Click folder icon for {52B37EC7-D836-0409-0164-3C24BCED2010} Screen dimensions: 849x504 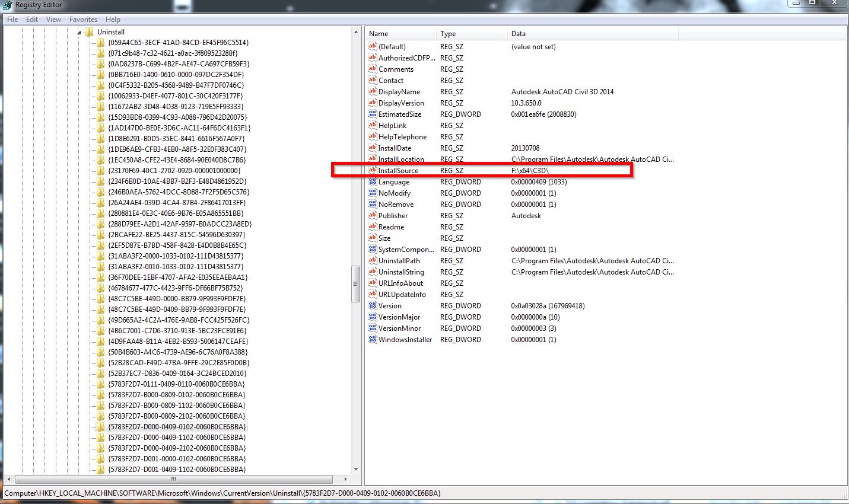[x=100, y=374]
